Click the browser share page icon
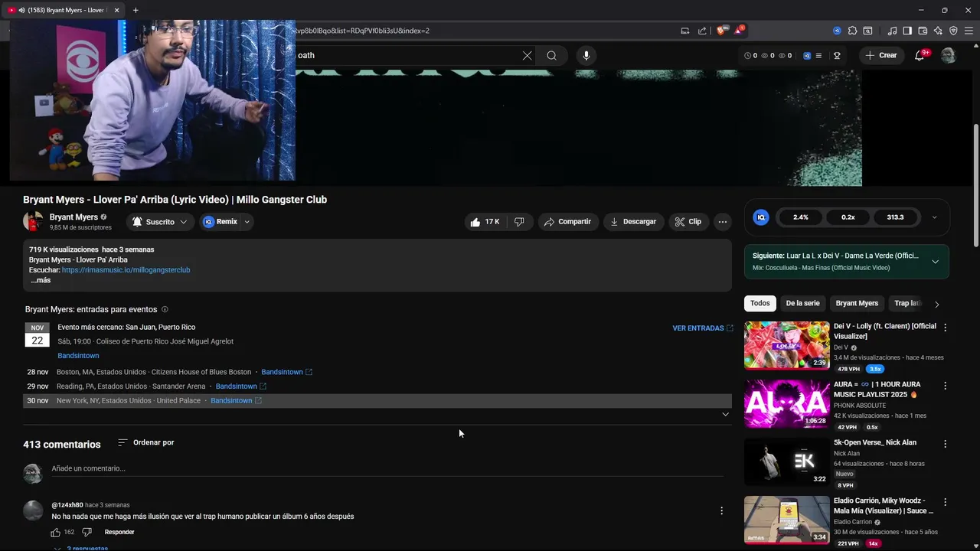The image size is (980, 551). [702, 31]
